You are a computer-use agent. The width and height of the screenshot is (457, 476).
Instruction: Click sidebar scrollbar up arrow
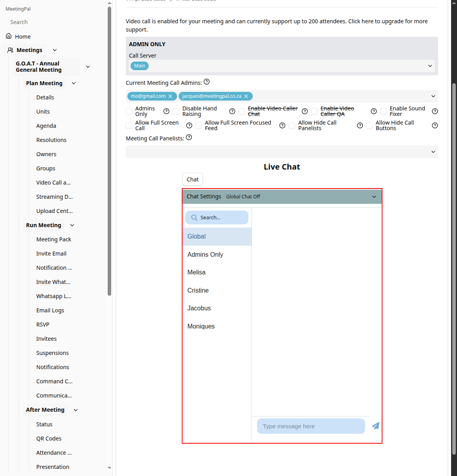pos(109,3)
